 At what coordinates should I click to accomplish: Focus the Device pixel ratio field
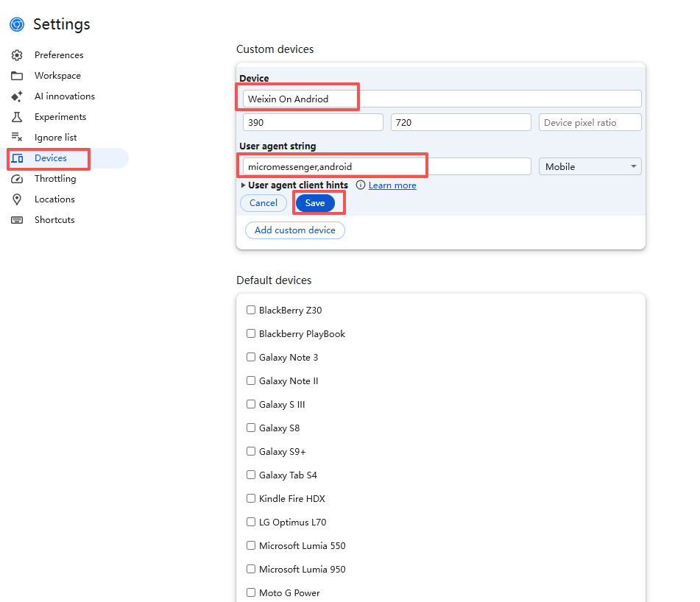pos(590,123)
